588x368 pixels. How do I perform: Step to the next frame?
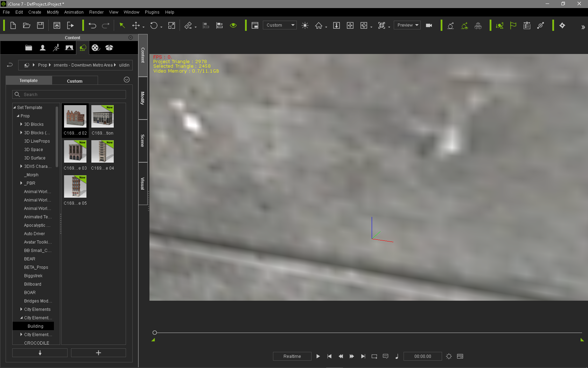(352, 356)
